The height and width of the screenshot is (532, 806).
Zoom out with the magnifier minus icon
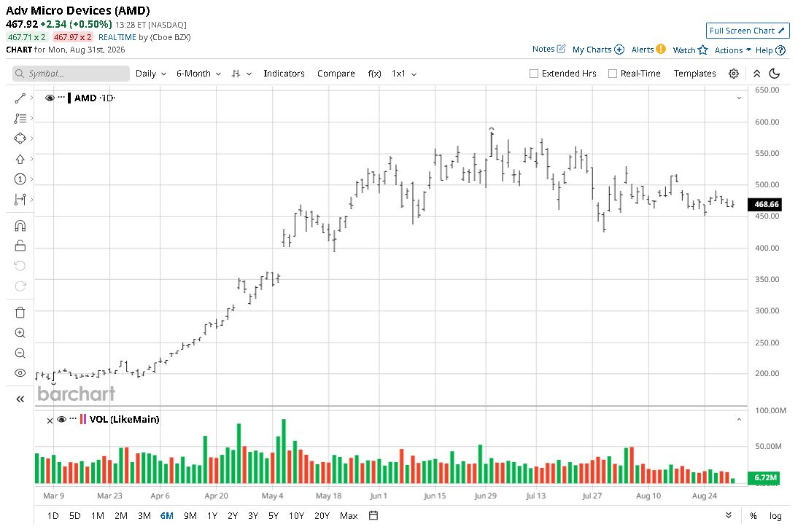coord(20,353)
